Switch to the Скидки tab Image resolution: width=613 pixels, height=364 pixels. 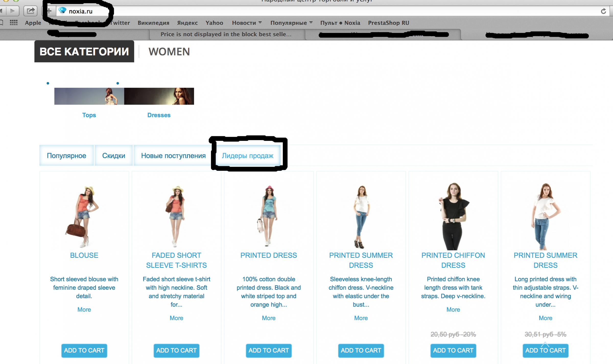tap(113, 155)
